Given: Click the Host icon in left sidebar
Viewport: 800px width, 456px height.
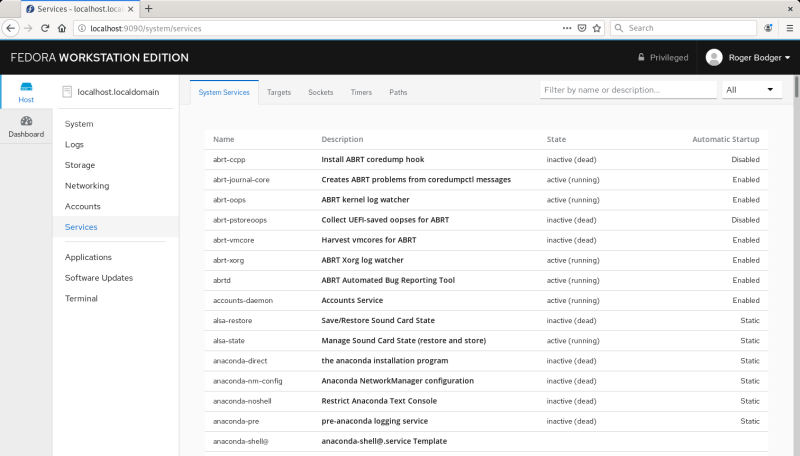Looking at the screenshot, I should (x=26, y=91).
